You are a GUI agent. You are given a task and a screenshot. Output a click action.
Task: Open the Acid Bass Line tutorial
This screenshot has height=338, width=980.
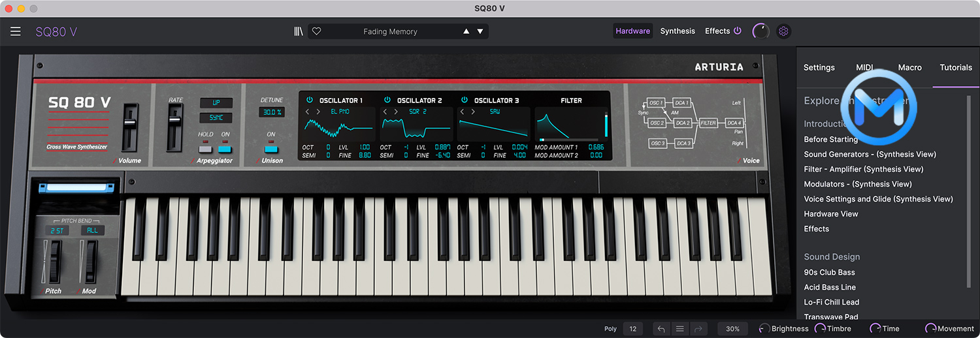tap(830, 287)
